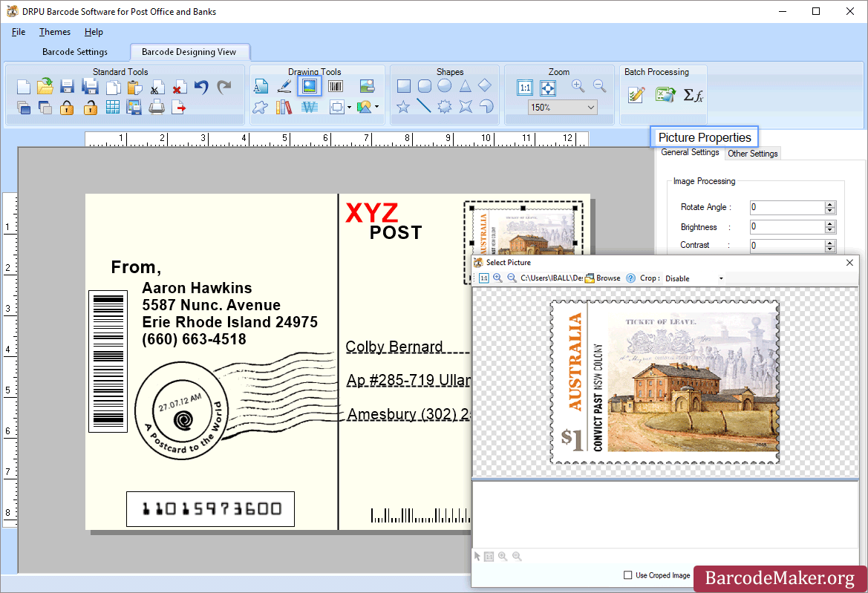Create a new blank label document
Image resolution: width=868 pixels, height=593 pixels.
[x=23, y=87]
